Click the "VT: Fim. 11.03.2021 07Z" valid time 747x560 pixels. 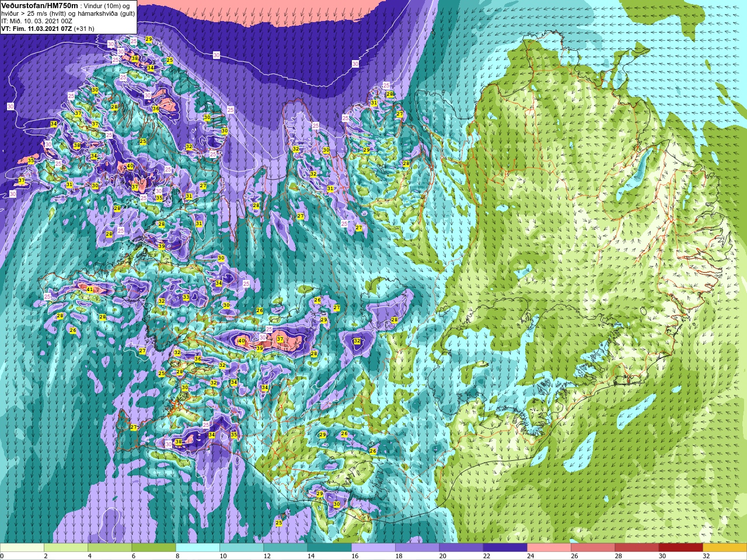36,29
